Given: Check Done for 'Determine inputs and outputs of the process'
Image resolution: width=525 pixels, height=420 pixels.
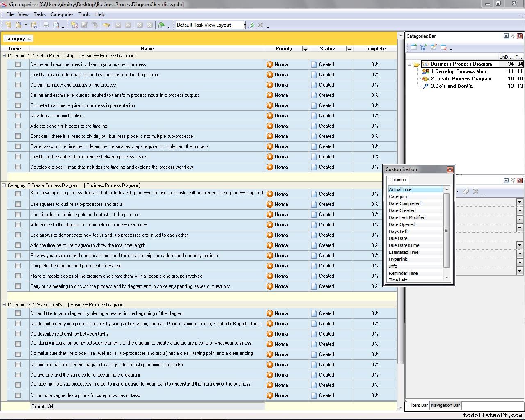Looking at the screenshot, I should (18, 85).
